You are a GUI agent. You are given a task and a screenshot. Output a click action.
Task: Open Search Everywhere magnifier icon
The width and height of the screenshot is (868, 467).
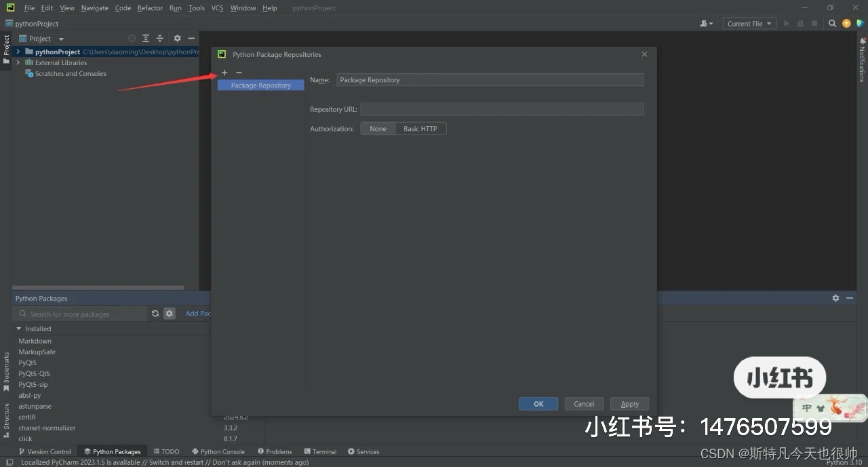pyautogui.click(x=832, y=24)
